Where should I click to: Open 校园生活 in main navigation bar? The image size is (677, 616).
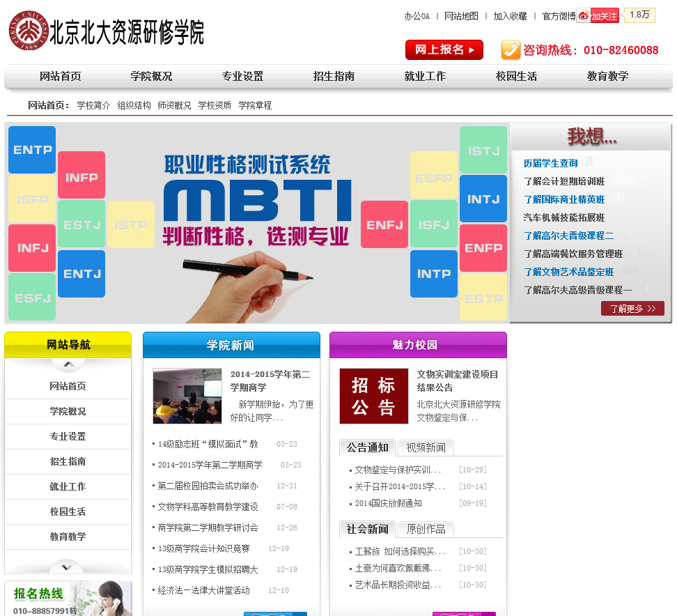pyautogui.click(x=516, y=77)
